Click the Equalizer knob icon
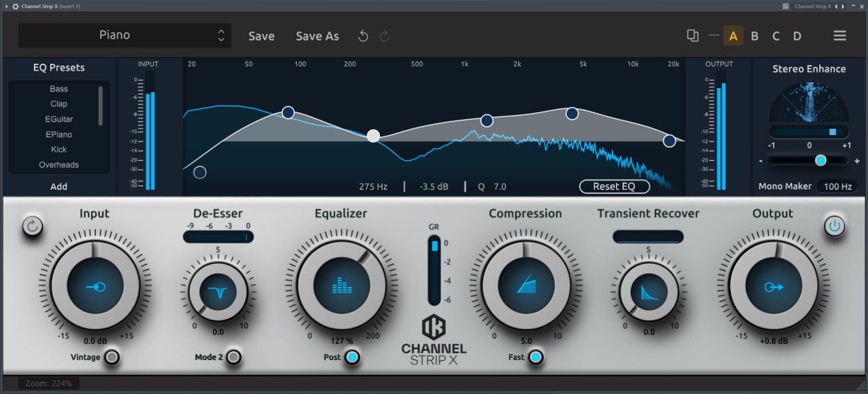 pyautogui.click(x=342, y=287)
